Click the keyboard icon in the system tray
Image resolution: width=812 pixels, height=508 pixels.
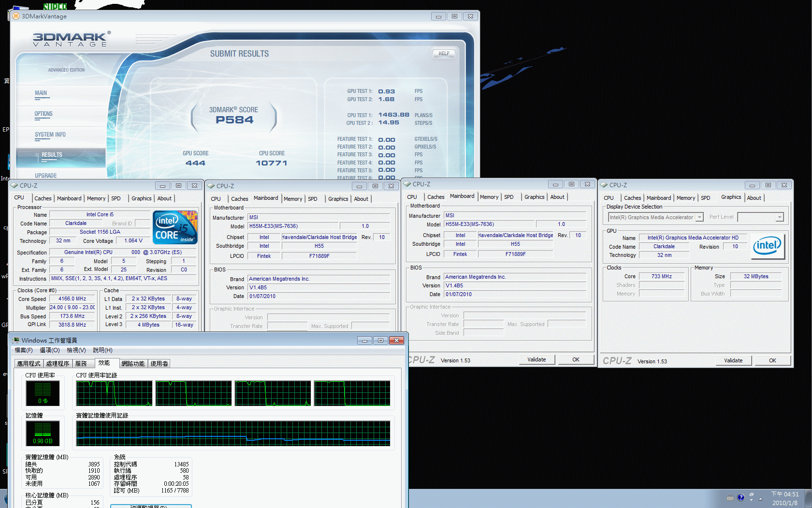(x=730, y=498)
